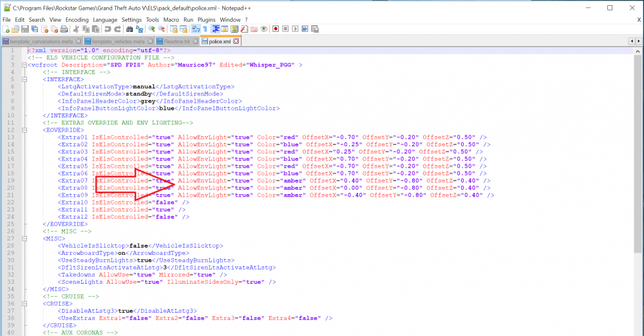Viewport: 644px width, 336px height.
Task: Close the Readme.txt tab
Action: pos(196,41)
